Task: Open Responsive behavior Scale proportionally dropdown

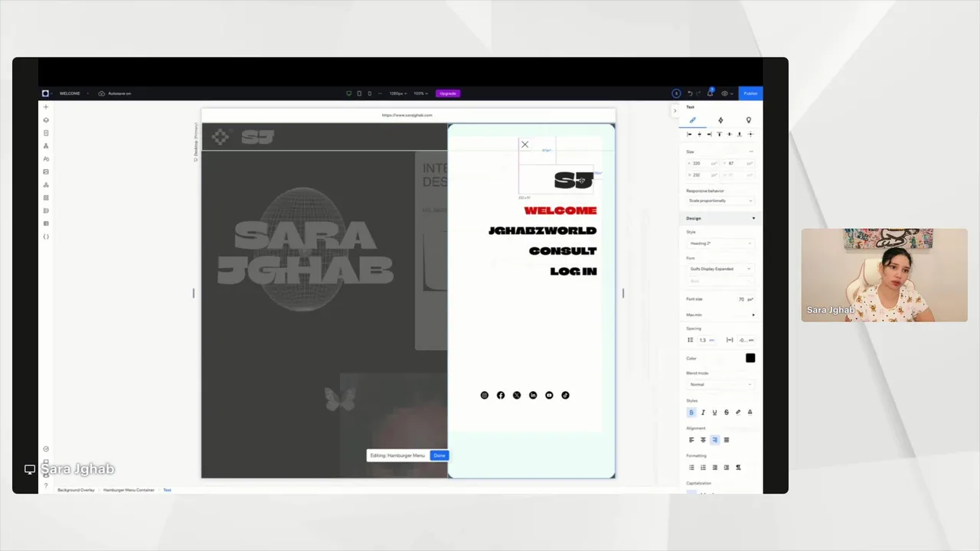Action: [x=720, y=201]
